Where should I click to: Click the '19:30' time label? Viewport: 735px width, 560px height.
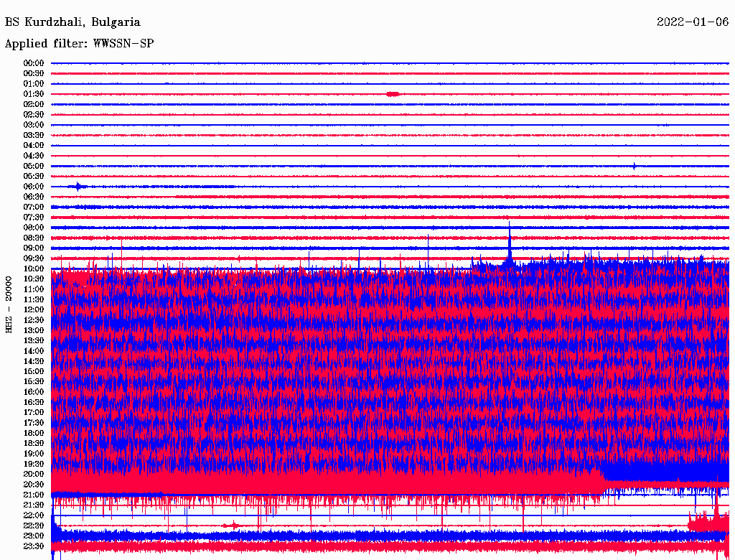34,463
